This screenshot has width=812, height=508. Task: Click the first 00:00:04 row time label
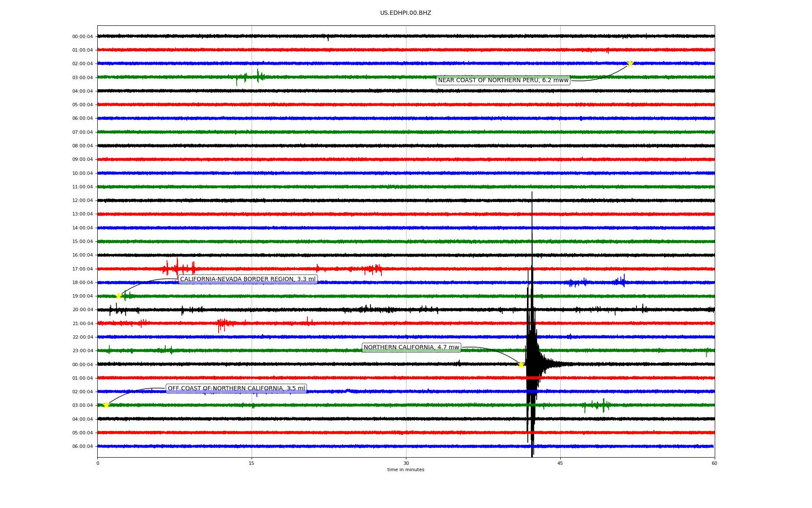(x=82, y=37)
